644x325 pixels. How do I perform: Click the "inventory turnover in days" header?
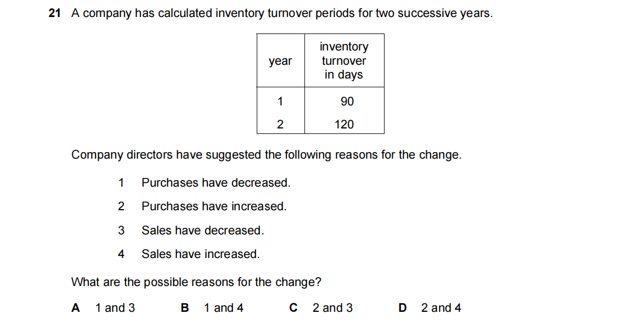point(344,61)
